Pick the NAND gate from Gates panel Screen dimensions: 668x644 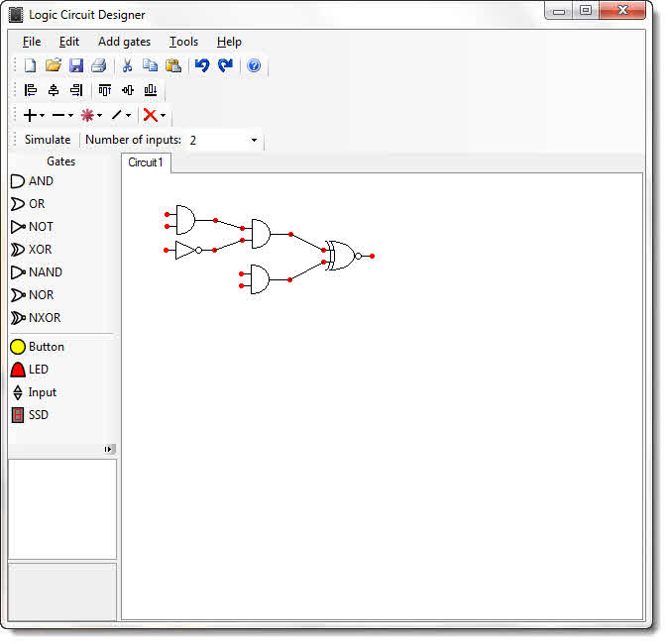click(x=37, y=272)
